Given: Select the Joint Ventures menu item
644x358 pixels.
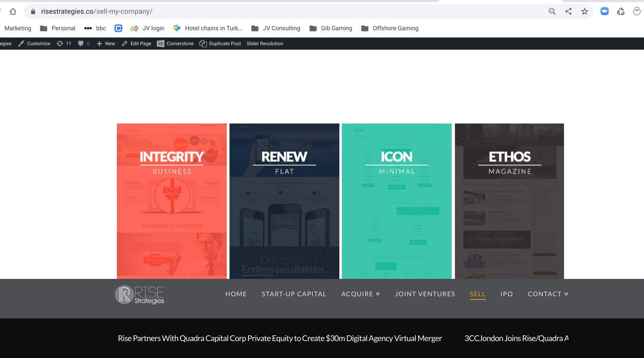Looking at the screenshot, I should [425, 294].
